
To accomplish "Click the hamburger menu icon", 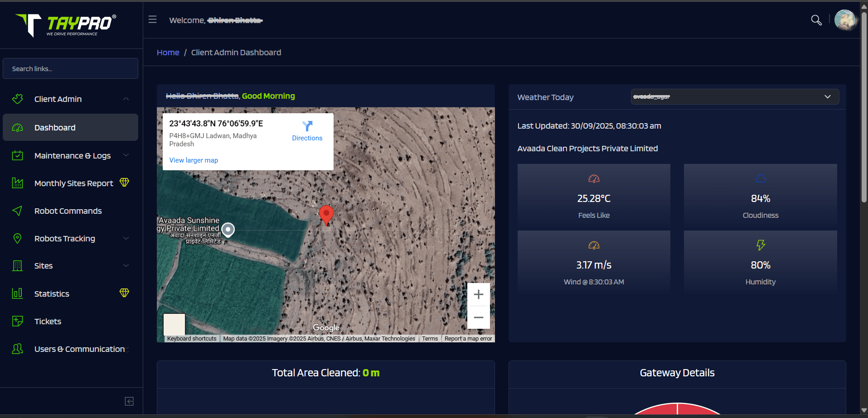I will click(x=153, y=19).
